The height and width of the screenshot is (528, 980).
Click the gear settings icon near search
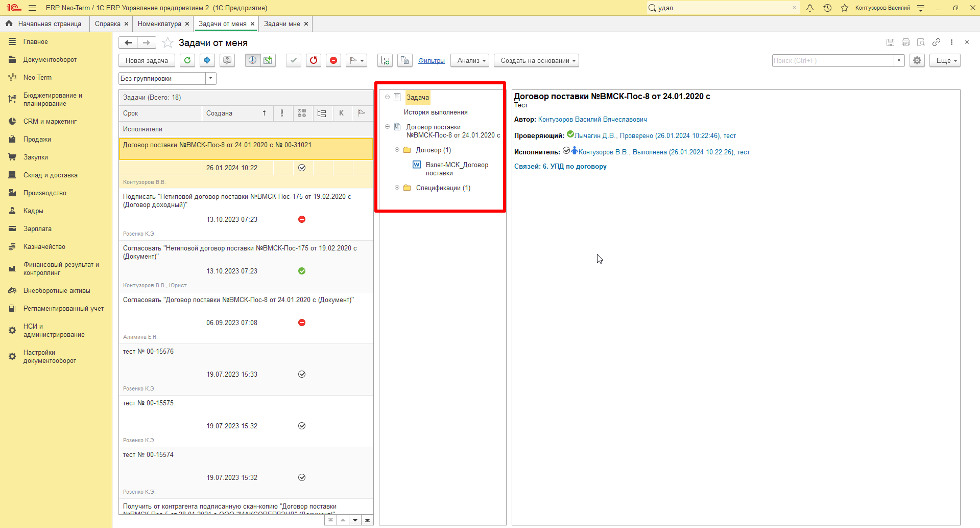point(917,60)
